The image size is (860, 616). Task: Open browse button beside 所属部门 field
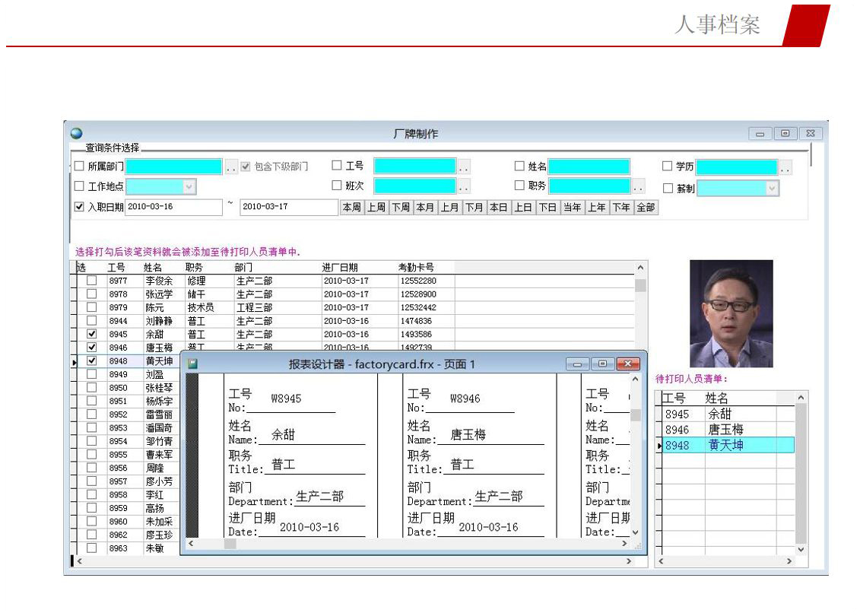(x=231, y=167)
